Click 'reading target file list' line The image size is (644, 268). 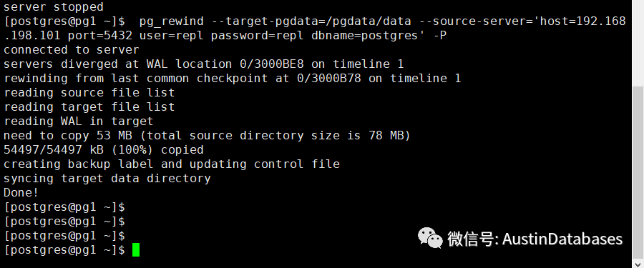89,106
